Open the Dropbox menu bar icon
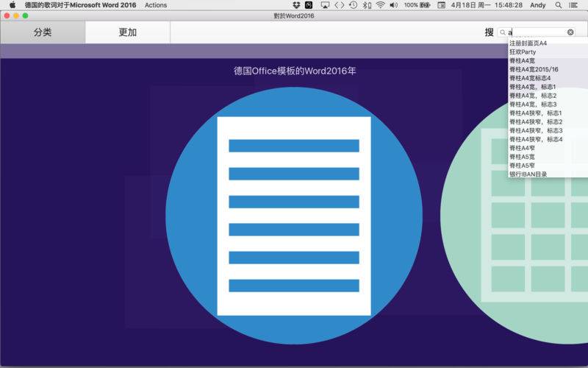The width and height of the screenshot is (588, 368). (296, 5)
